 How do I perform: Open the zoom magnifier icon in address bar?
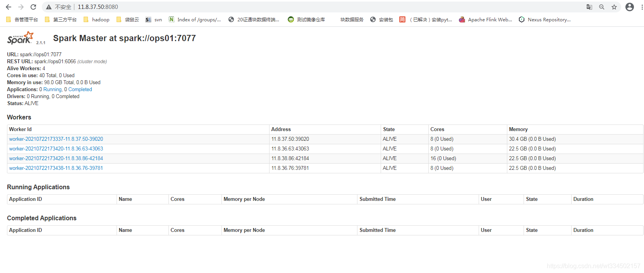[602, 7]
